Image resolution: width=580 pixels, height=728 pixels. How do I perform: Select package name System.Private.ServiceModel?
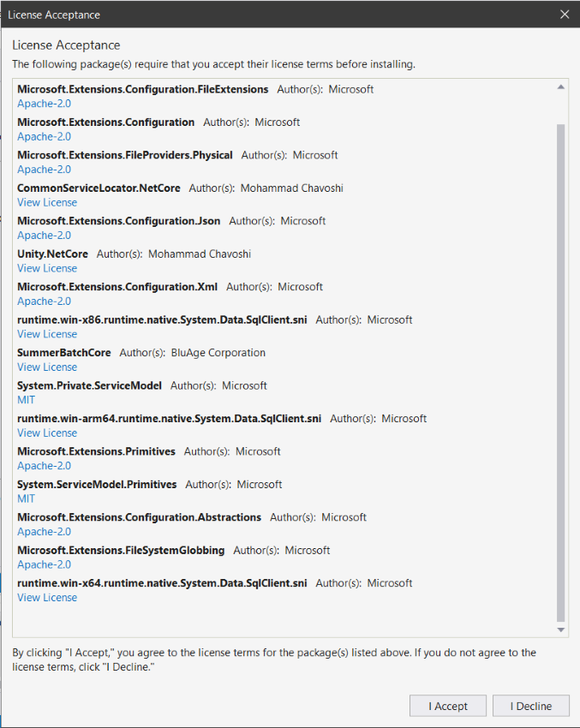89,385
